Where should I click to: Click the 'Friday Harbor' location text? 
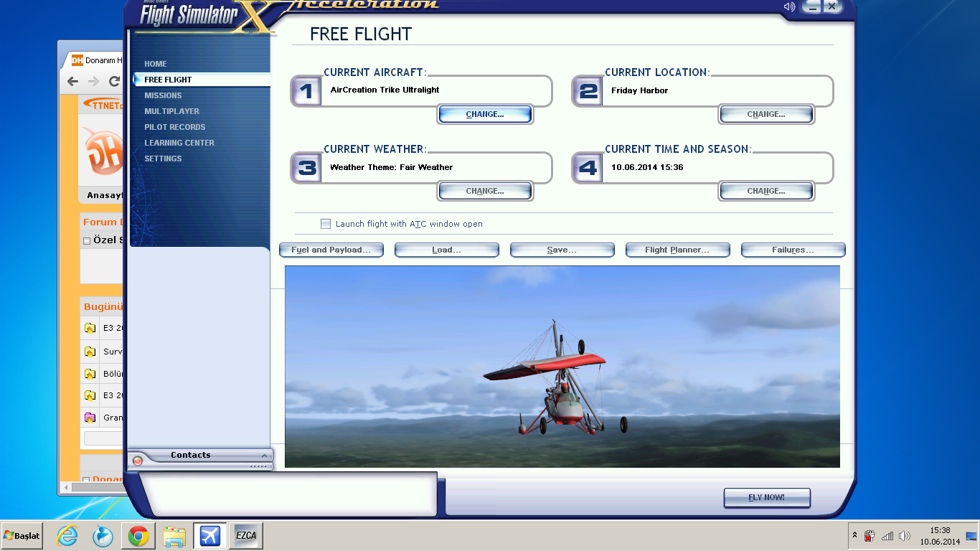[x=639, y=90]
